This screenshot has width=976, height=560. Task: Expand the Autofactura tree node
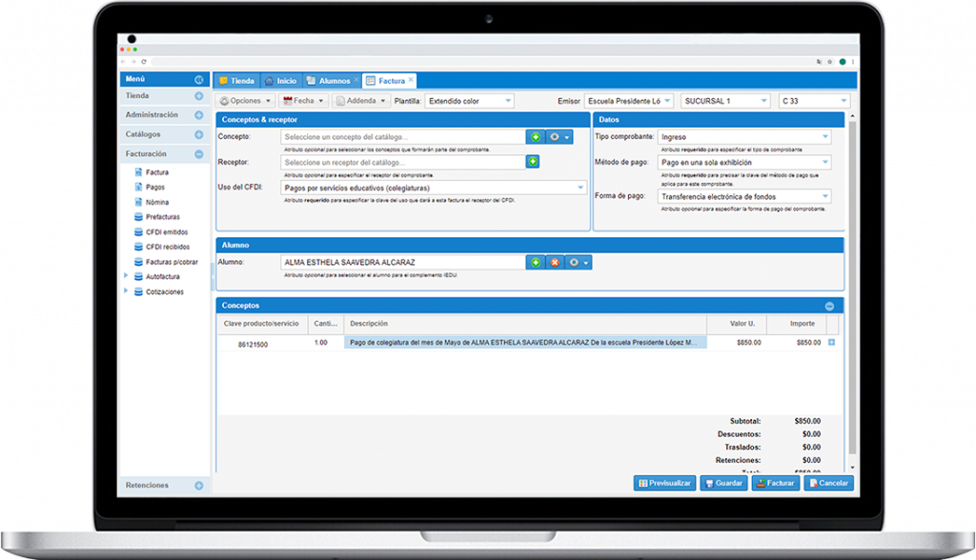click(x=126, y=276)
